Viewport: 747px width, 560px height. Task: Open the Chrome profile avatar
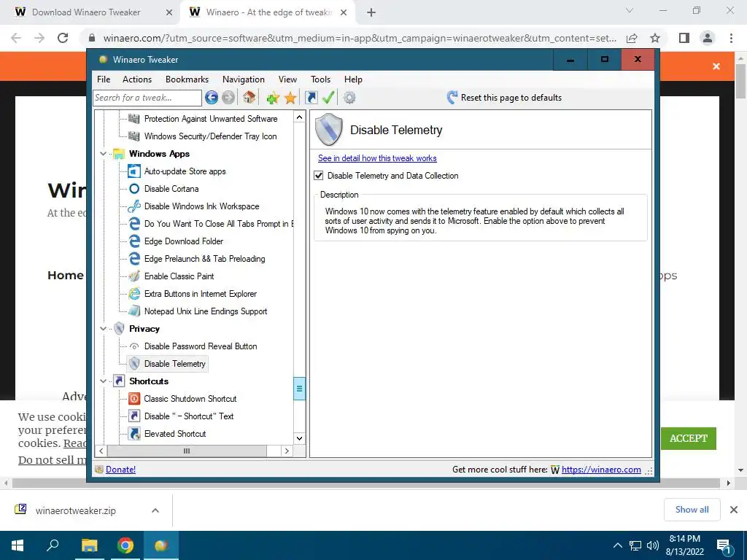click(x=708, y=38)
